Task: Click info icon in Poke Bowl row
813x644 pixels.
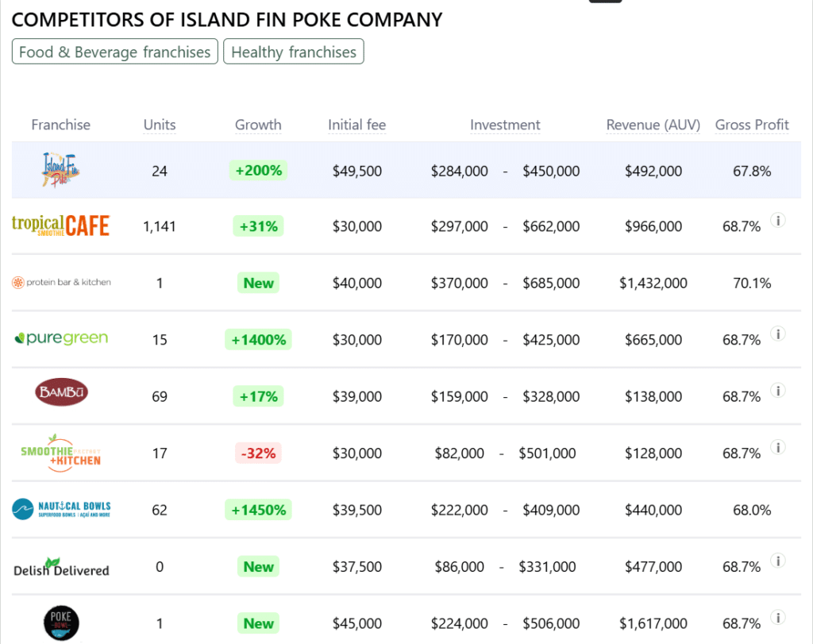Action: (778, 618)
